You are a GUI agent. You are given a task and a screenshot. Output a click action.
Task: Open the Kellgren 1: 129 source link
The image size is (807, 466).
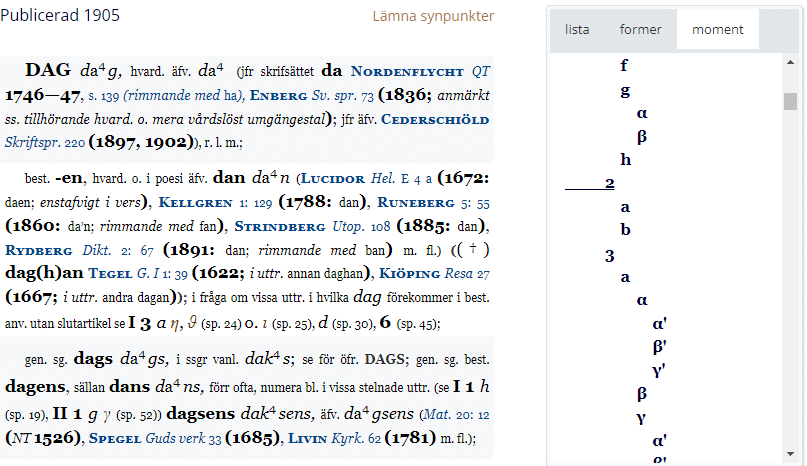tap(215, 202)
